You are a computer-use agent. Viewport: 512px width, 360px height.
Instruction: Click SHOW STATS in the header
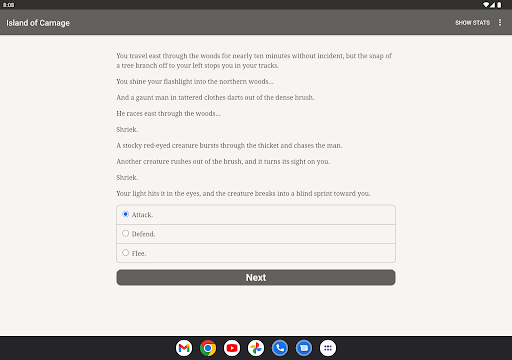pyautogui.click(x=472, y=23)
